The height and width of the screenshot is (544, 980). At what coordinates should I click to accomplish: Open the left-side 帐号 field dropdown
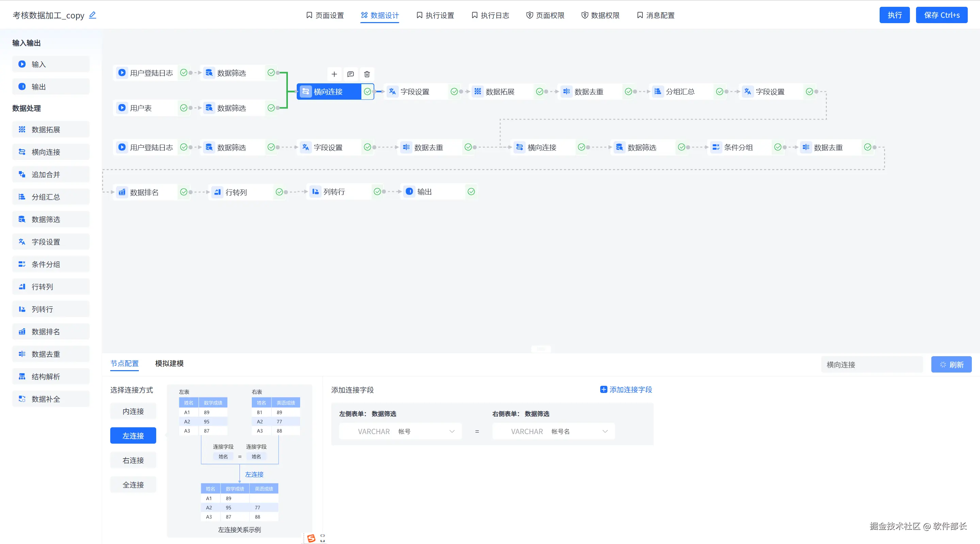tap(401, 431)
